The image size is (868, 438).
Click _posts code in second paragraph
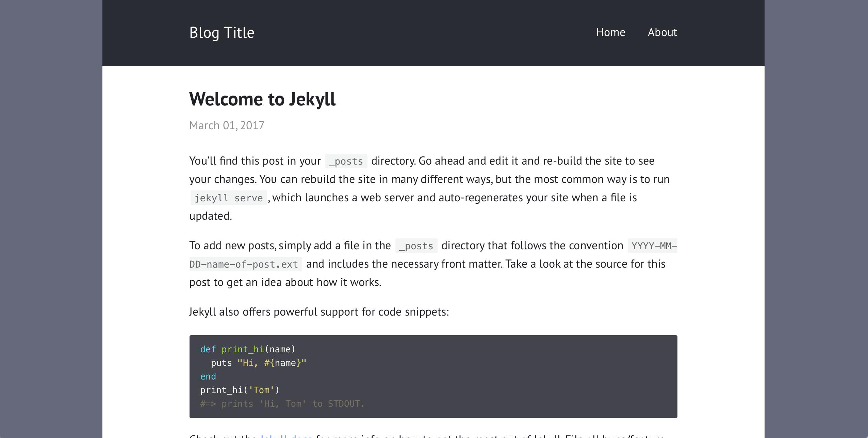[416, 246]
